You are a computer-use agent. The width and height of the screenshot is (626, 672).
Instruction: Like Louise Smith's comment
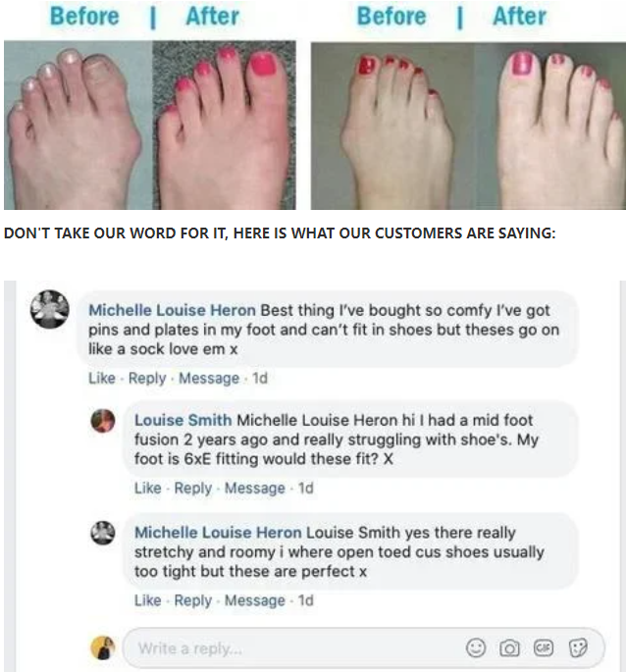(x=148, y=488)
